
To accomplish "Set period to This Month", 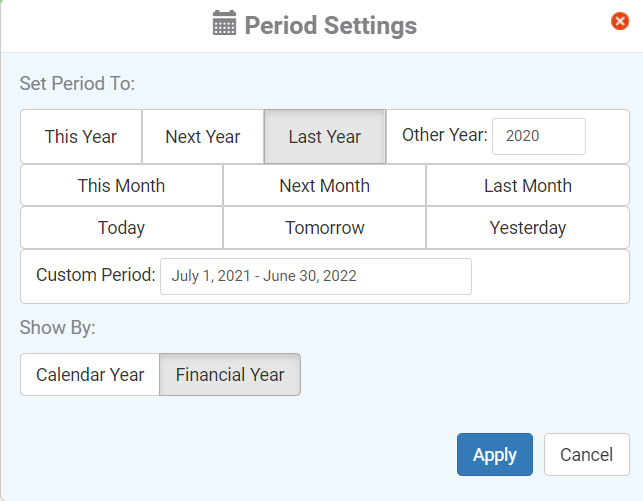I will [121, 185].
